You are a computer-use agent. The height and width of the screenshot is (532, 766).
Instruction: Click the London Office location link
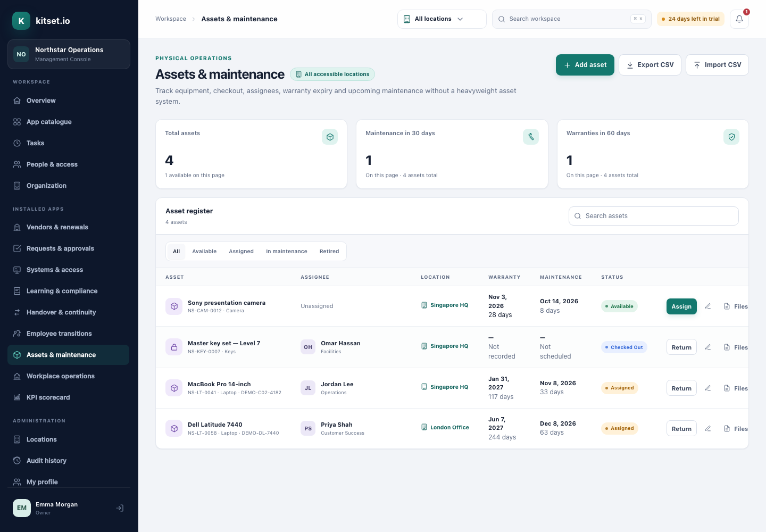445,427
